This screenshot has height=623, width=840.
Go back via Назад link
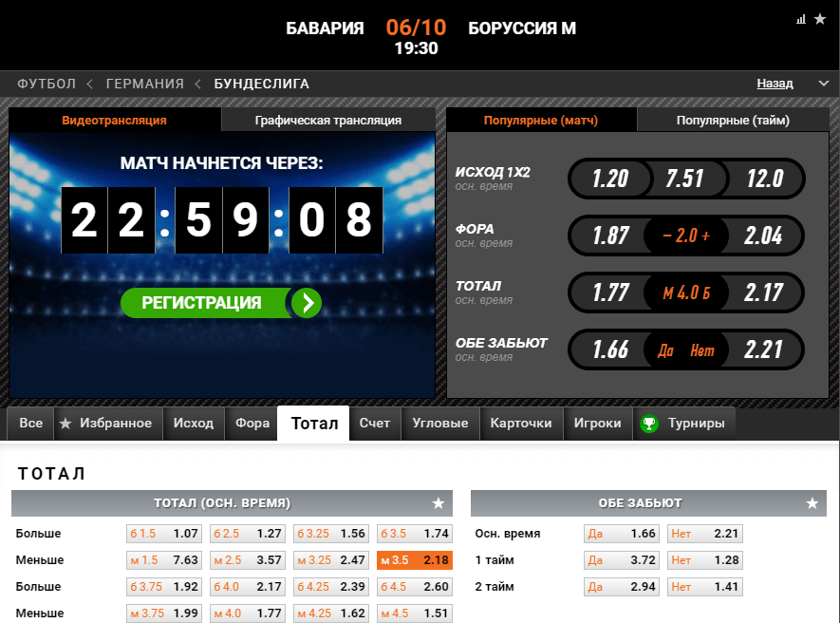[775, 84]
